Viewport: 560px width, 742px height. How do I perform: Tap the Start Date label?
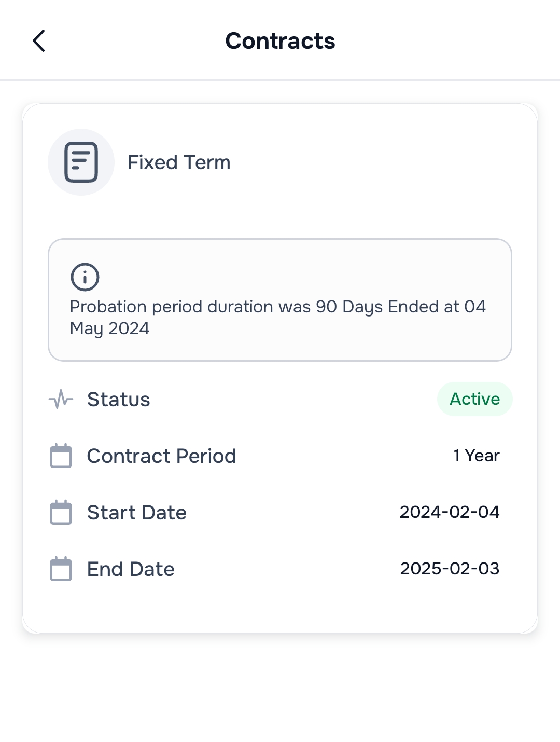(x=136, y=513)
